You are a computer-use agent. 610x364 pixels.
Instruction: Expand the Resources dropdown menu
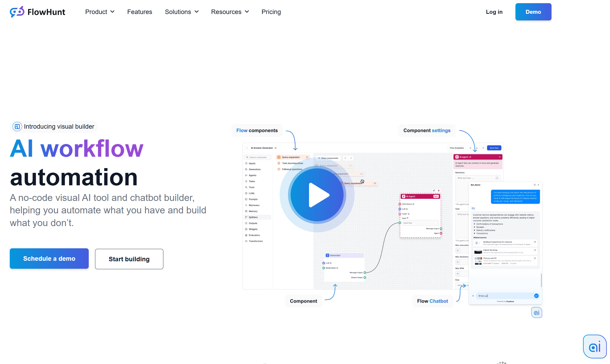(230, 12)
